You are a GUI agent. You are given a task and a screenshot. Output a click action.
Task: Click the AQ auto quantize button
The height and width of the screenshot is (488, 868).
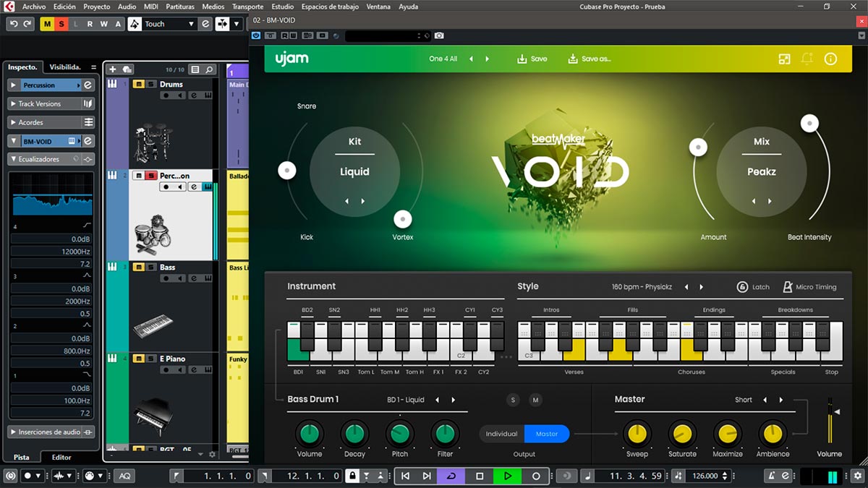pyautogui.click(x=124, y=476)
